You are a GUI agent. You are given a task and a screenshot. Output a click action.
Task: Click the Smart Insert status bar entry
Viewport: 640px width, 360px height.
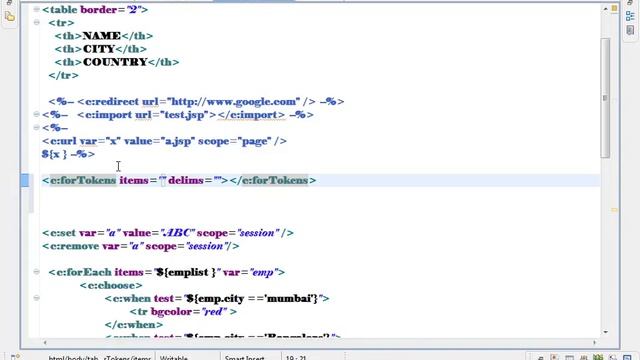click(x=244, y=357)
